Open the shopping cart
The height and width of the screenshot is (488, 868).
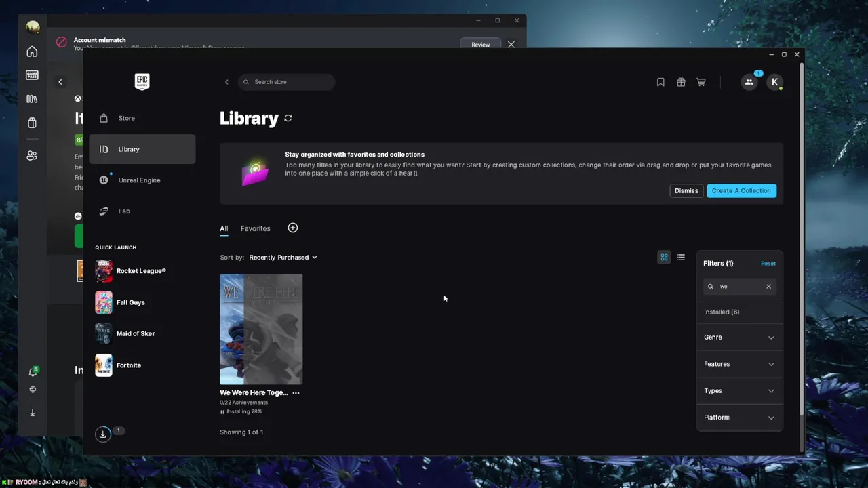tap(701, 82)
